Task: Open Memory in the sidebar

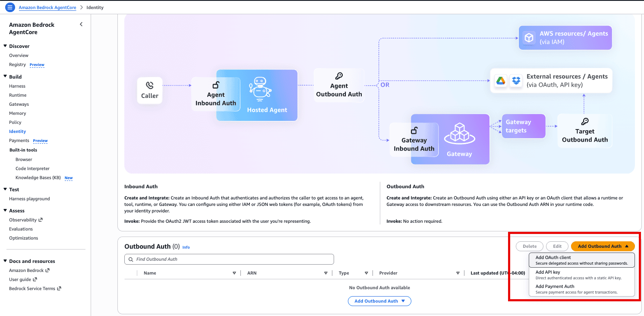Action: click(x=18, y=113)
